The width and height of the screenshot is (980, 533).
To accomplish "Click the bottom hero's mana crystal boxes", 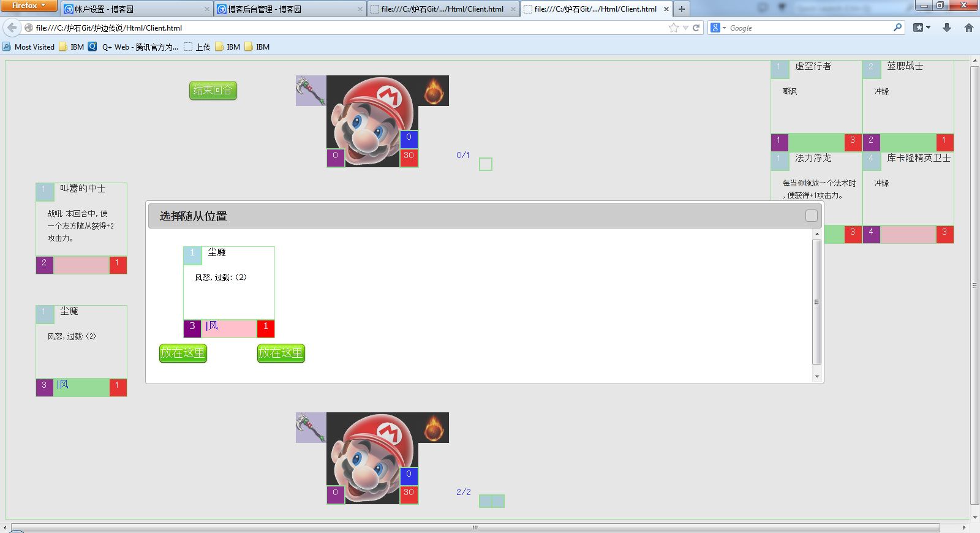I will tap(492, 501).
